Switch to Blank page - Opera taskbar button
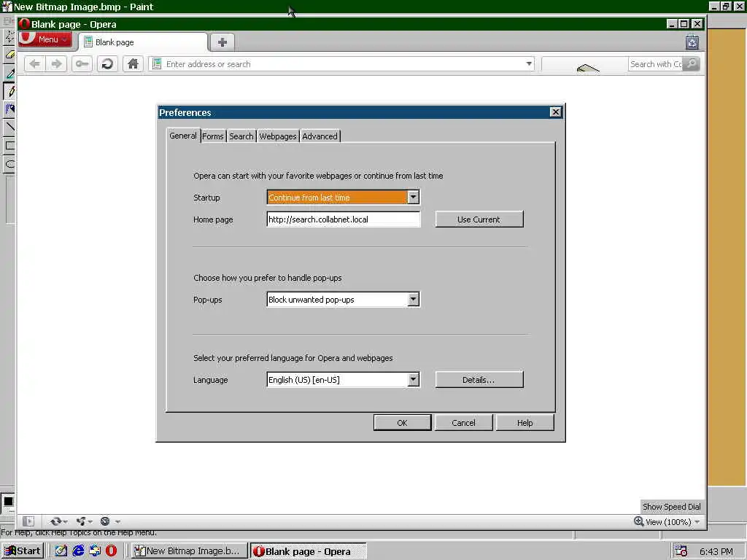This screenshot has height=560, width=747. pos(309,551)
